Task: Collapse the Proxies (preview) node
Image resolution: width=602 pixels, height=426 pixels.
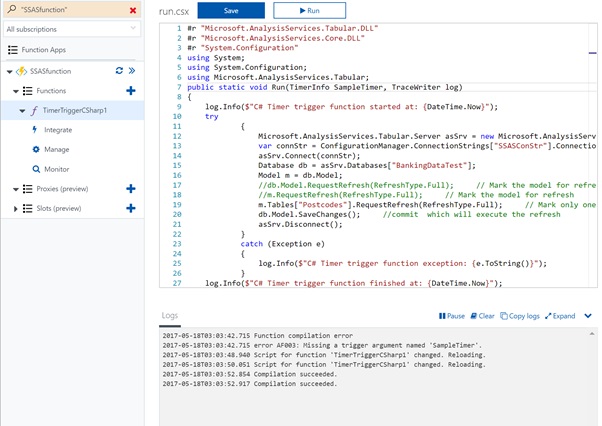Action: [16, 189]
